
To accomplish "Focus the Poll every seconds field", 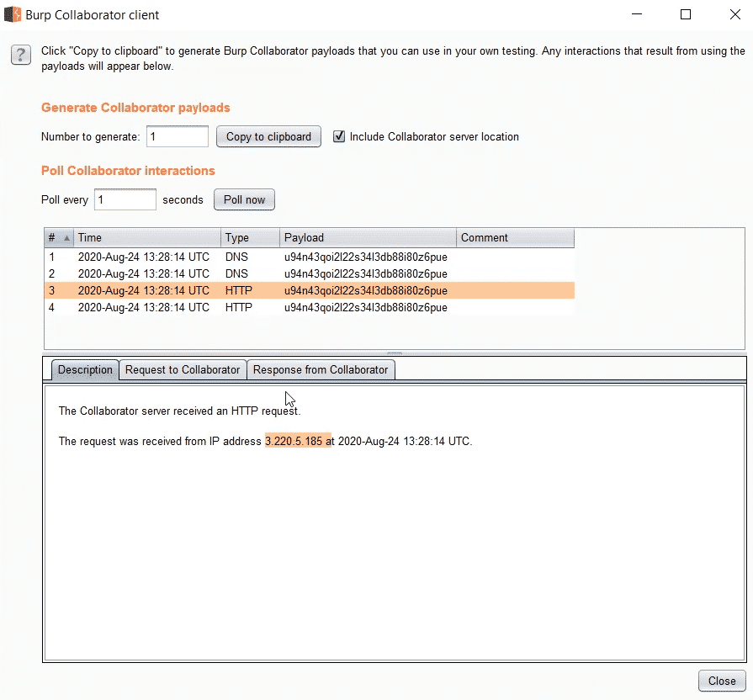I will 125,199.
